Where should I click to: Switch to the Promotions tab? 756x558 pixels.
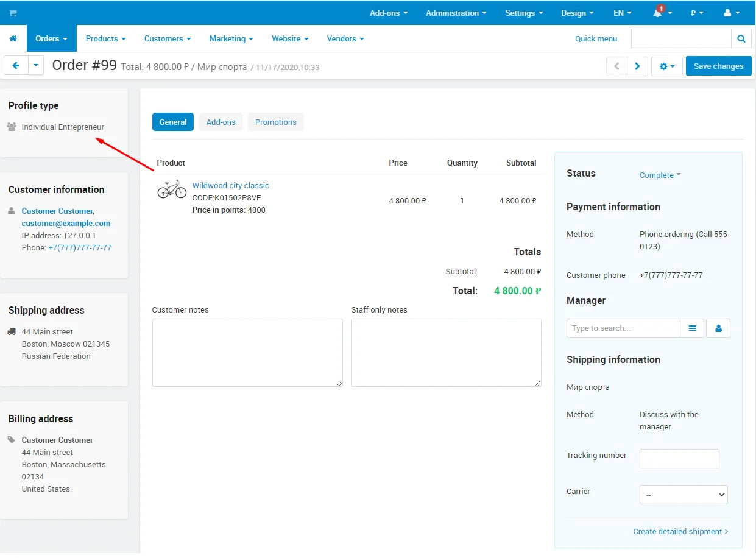[x=275, y=122]
